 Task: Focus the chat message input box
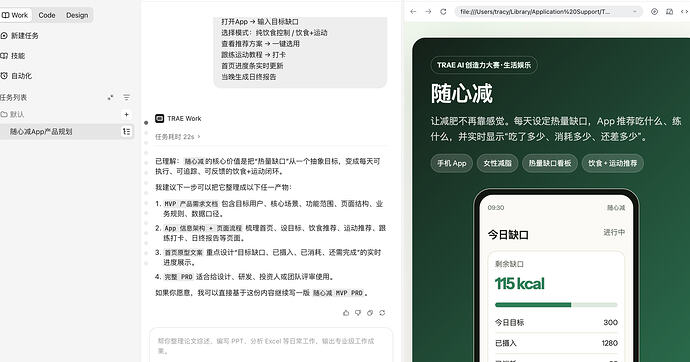pyautogui.click(x=271, y=346)
